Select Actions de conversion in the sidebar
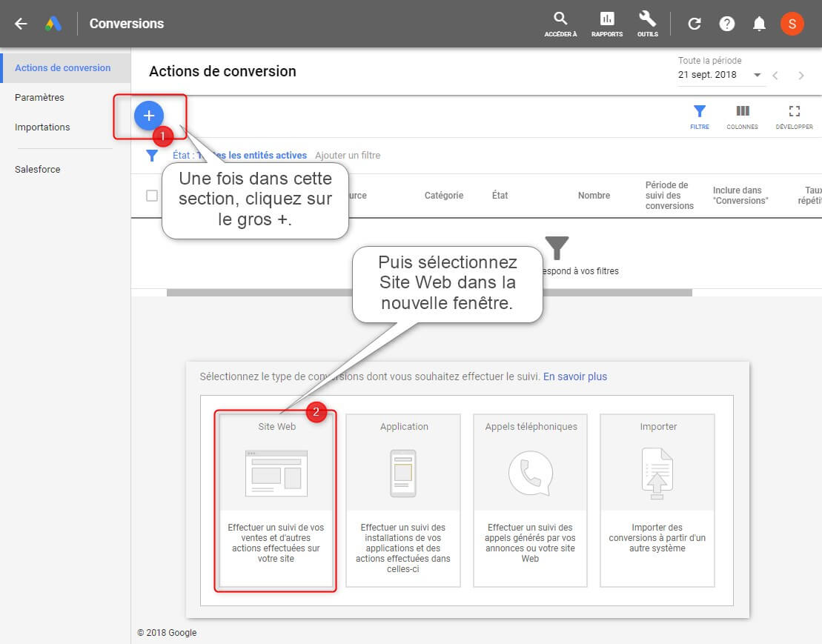 [65, 67]
